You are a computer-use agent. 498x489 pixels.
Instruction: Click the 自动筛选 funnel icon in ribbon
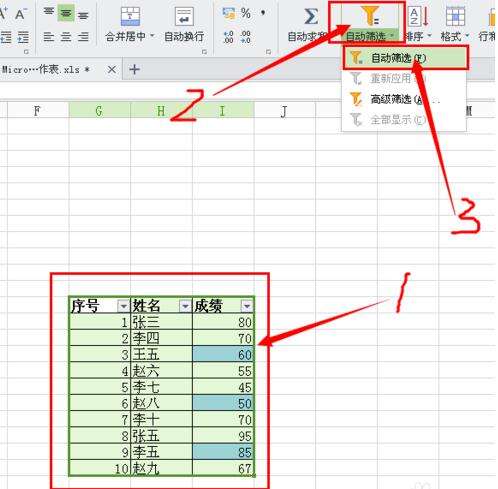point(370,15)
